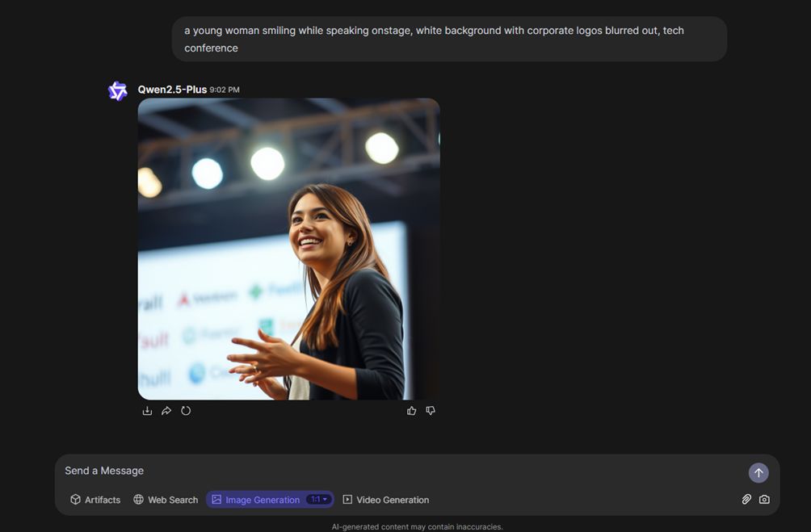Viewport: 811px width, 532px height.
Task: Share the generated image response
Action: [166, 410]
